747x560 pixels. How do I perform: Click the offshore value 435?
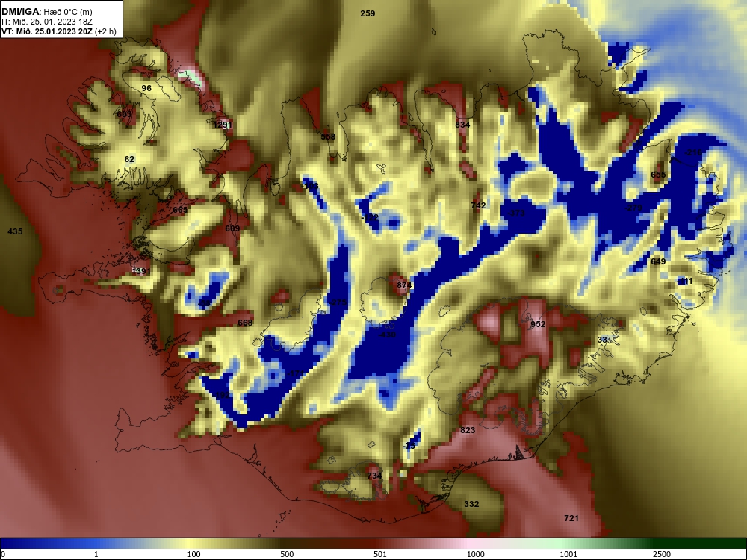15,231
